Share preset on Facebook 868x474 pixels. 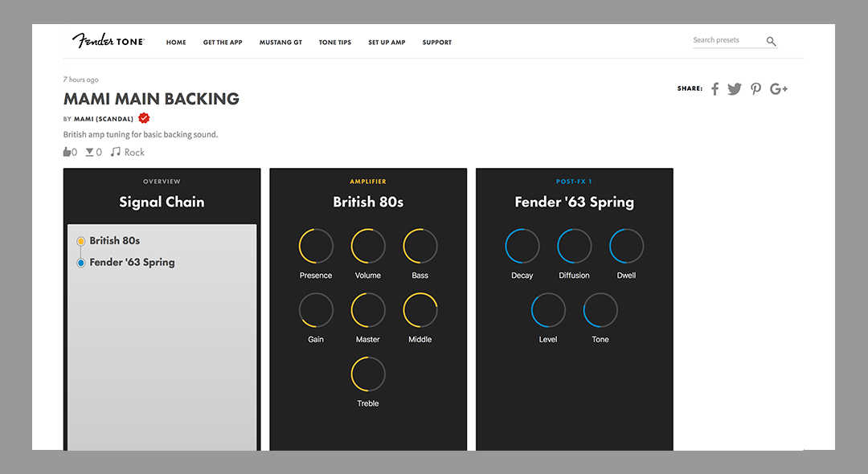[715, 88]
